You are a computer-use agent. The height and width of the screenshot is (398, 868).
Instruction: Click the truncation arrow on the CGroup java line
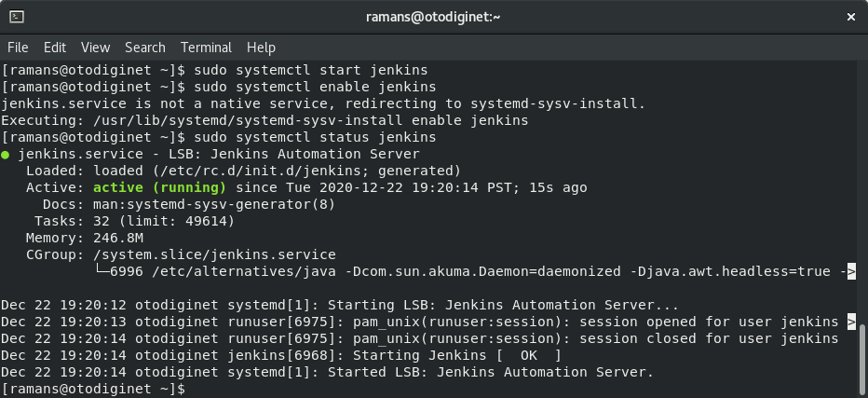click(x=851, y=271)
